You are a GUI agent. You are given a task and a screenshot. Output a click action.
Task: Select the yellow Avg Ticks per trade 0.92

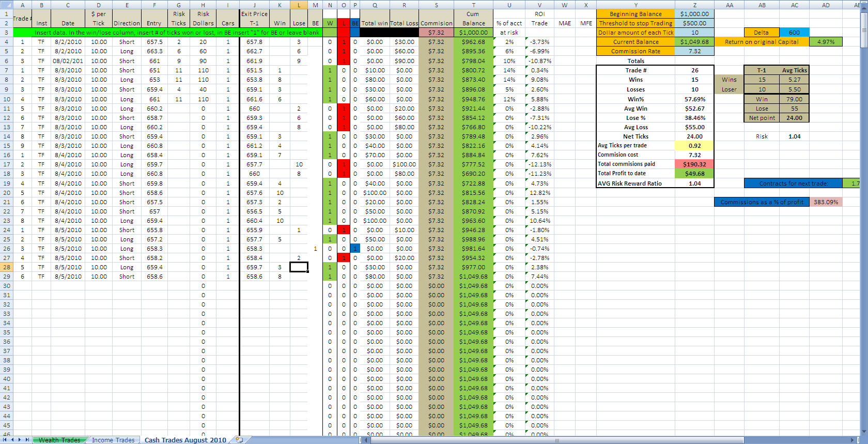pos(694,146)
